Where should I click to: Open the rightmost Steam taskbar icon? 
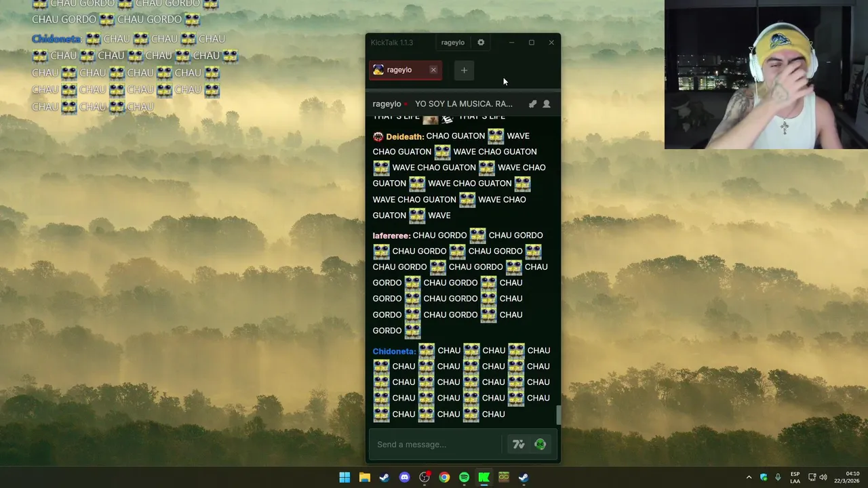(x=524, y=477)
